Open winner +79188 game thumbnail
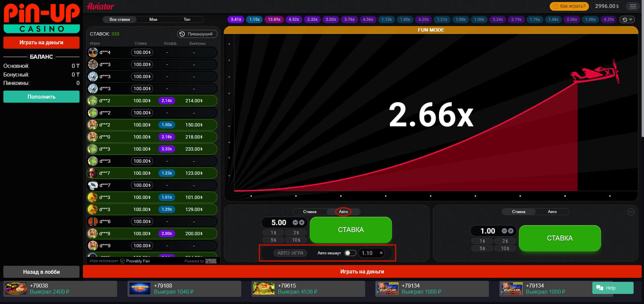 coord(140,289)
